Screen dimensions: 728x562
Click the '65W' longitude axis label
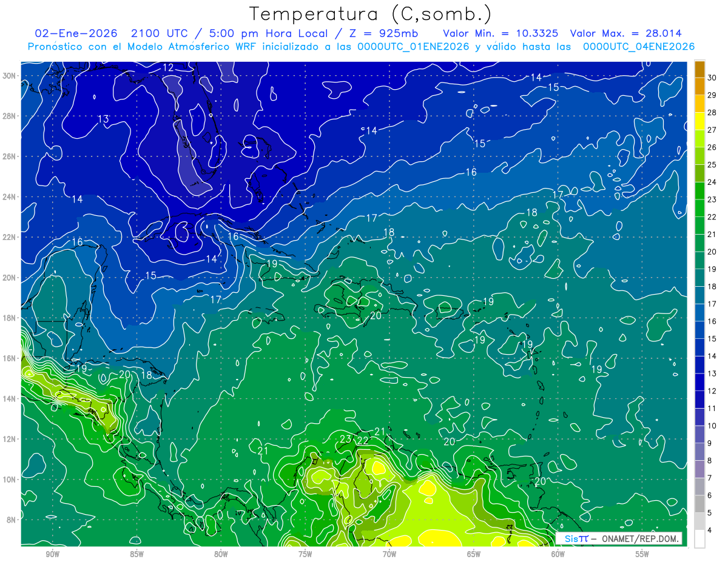click(x=474, y=554)
